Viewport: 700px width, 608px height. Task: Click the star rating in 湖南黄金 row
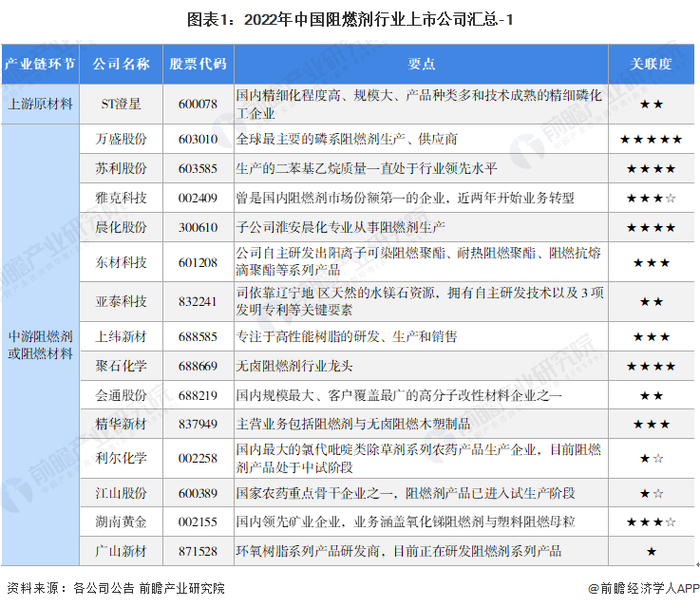[651, 522]
